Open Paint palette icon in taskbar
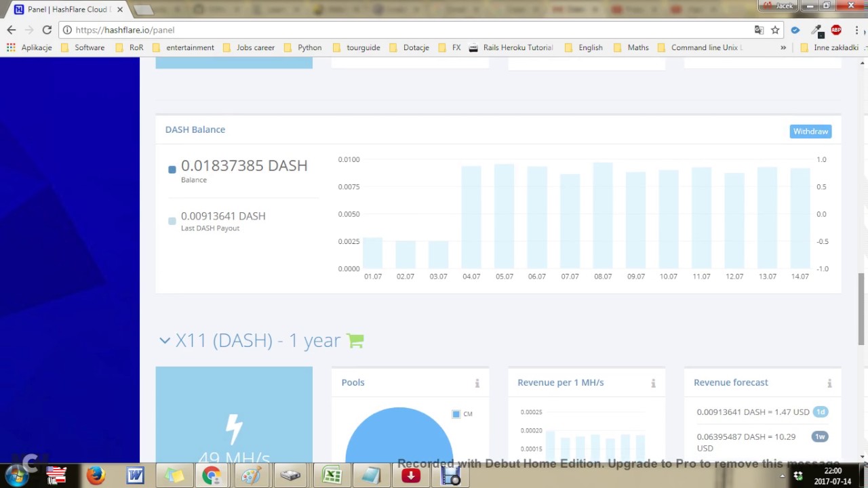868x488 pixels. pos(251,476)
